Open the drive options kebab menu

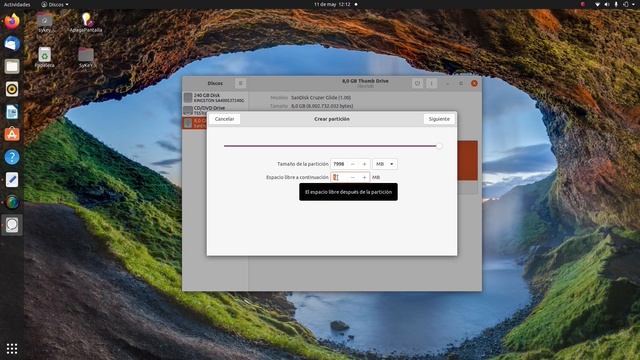(431, 83)
